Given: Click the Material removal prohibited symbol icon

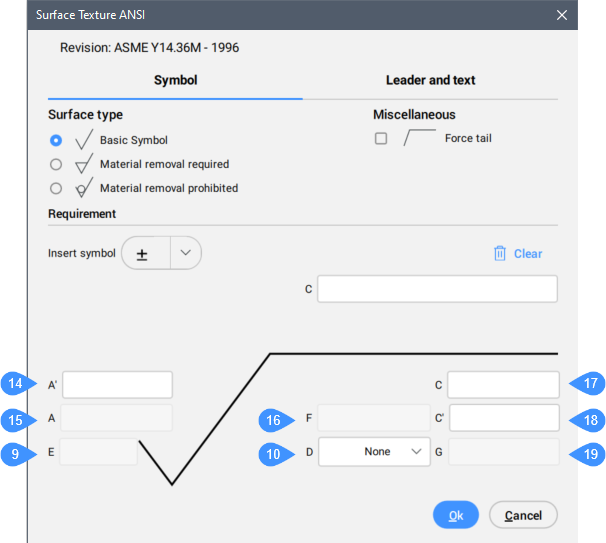Looking at the screenshot, I should coord(84,188).
